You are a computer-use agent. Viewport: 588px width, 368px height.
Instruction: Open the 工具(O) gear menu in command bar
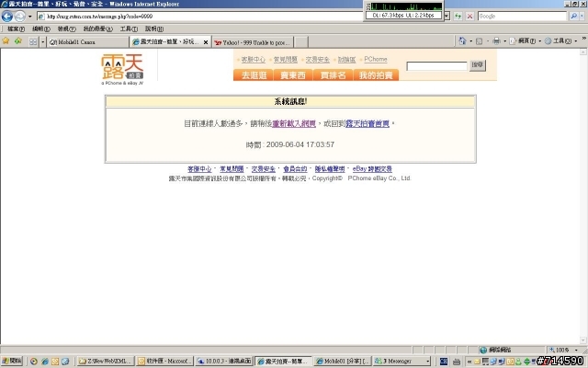coord(560,40)
